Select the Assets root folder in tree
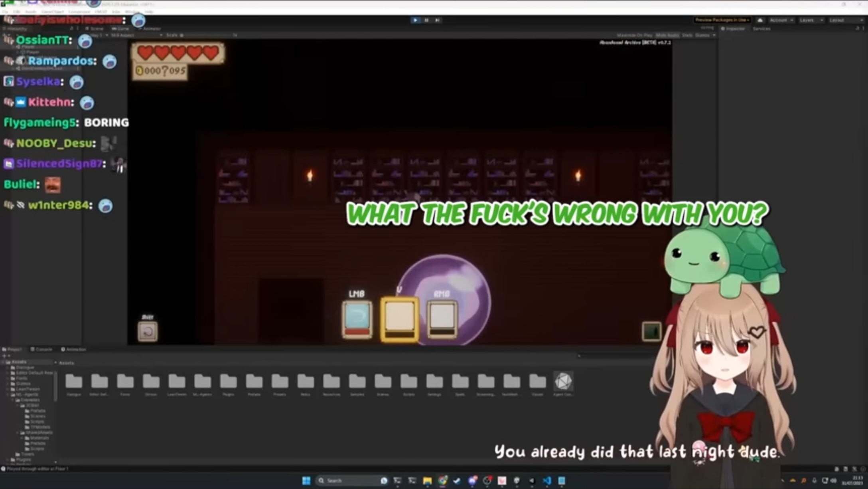This screenshot has height=489, width=868. [19, 362]
